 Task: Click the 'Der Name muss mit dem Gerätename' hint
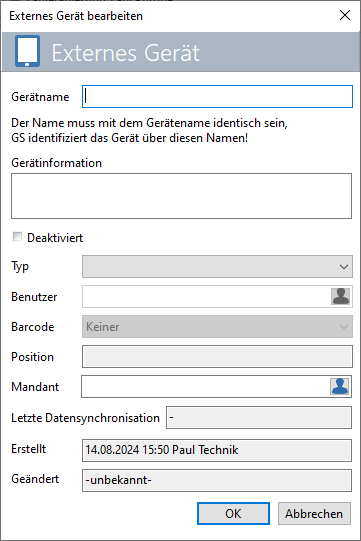(x=149, y=130)
